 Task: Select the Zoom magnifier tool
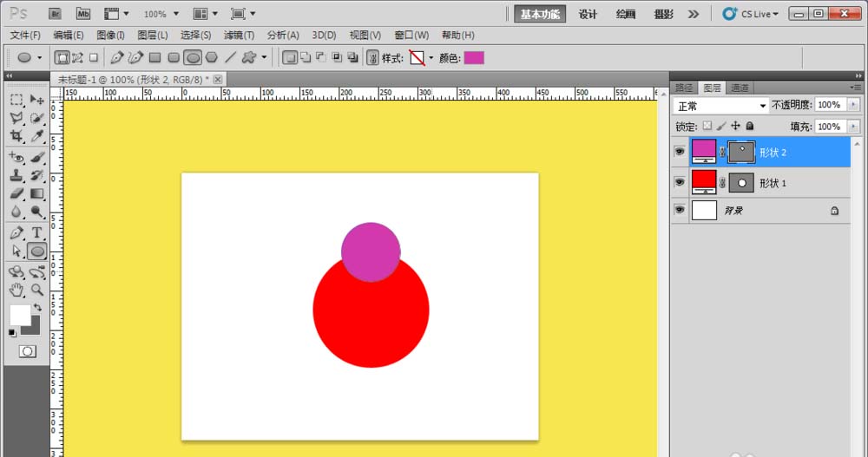37,290
